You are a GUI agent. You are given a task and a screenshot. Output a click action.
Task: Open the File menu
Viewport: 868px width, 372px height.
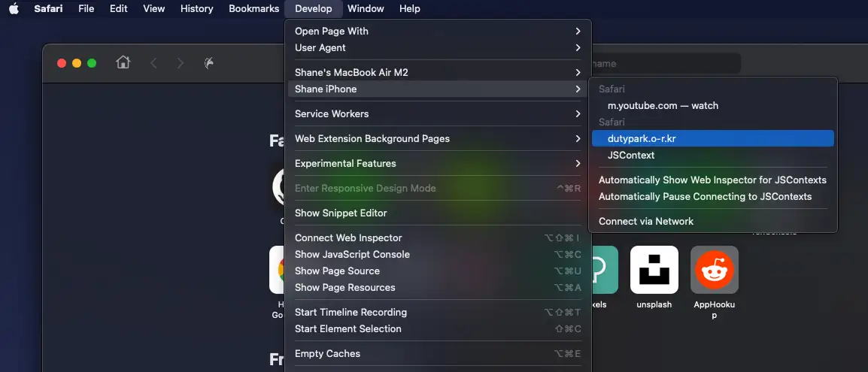coord(86,8)
